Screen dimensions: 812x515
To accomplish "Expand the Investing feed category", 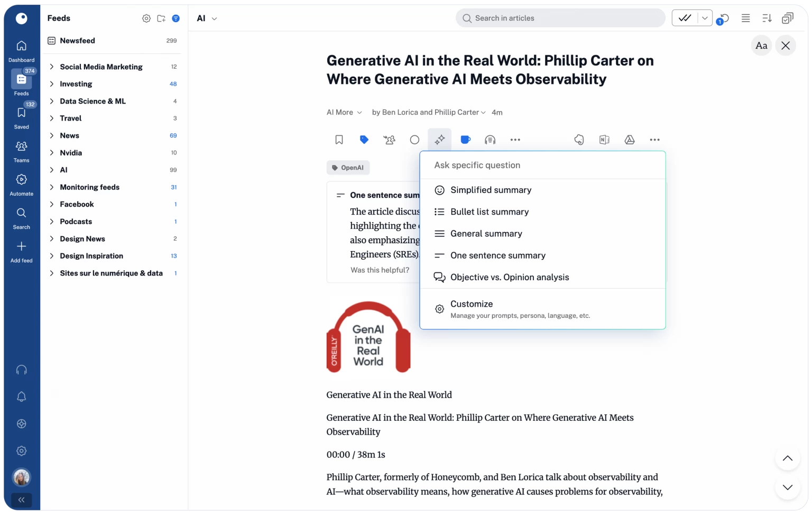I will point(51,84).
